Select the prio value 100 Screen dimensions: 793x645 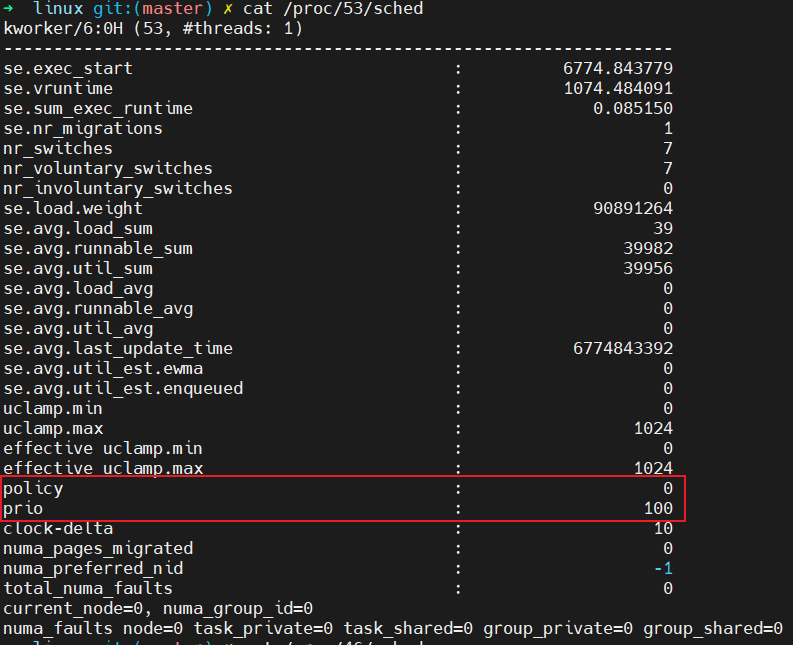(x=658, y=509)
